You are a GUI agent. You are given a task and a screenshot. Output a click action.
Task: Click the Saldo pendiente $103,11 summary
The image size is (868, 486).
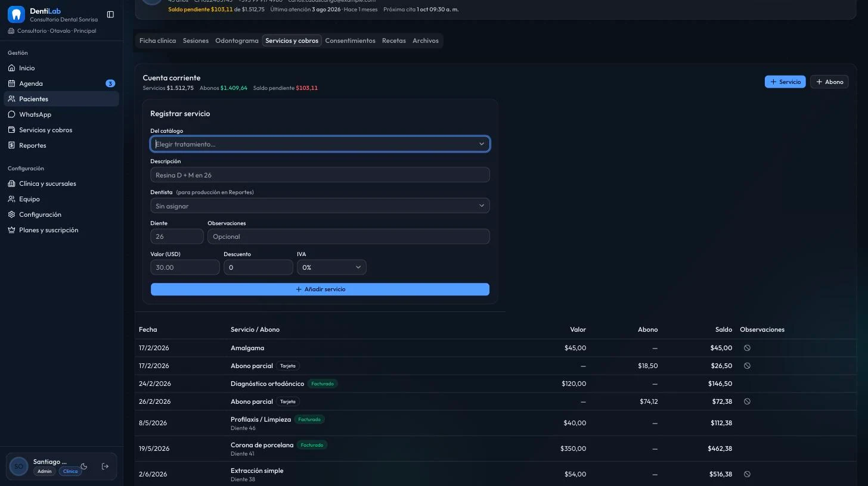[x=286, y=88]
